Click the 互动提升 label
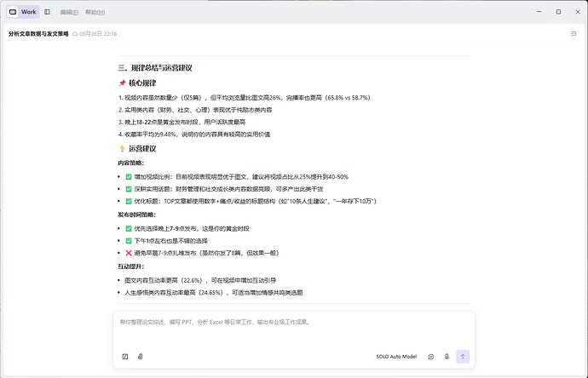Viewport: 588px width, 378px height. coord(131,266)
